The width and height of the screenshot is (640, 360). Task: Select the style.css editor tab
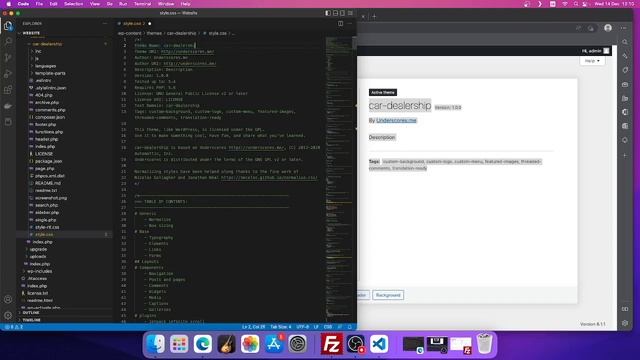[134, 24]
